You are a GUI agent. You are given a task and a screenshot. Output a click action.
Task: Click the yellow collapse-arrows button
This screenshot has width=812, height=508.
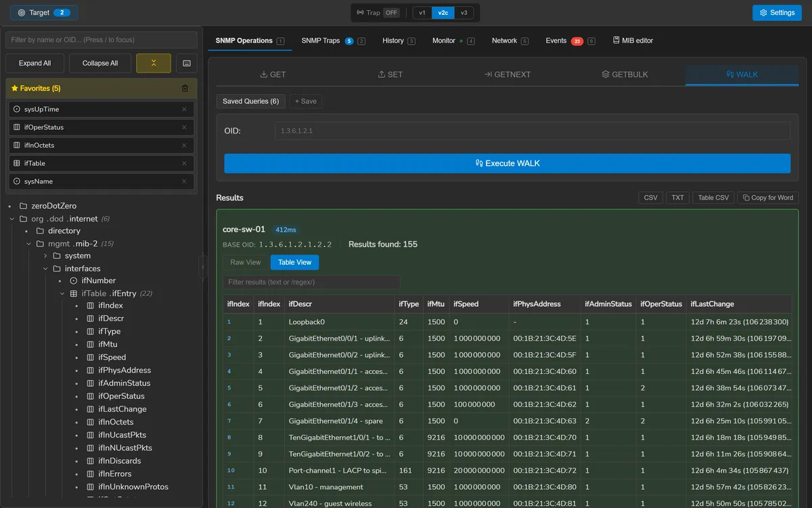(x=154, y=63)
